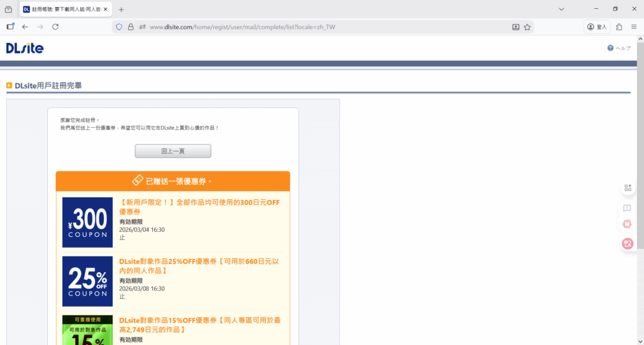This screenshot has height=345, width=644.
Task: Bookmark this page with the star icon
Action: coord(528,27)
